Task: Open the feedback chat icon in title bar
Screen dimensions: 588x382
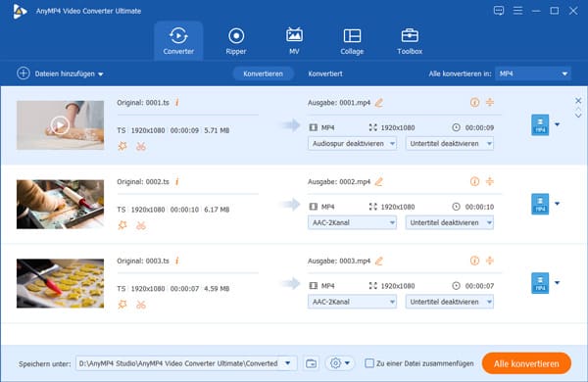Action: click(x=499, y=11)
